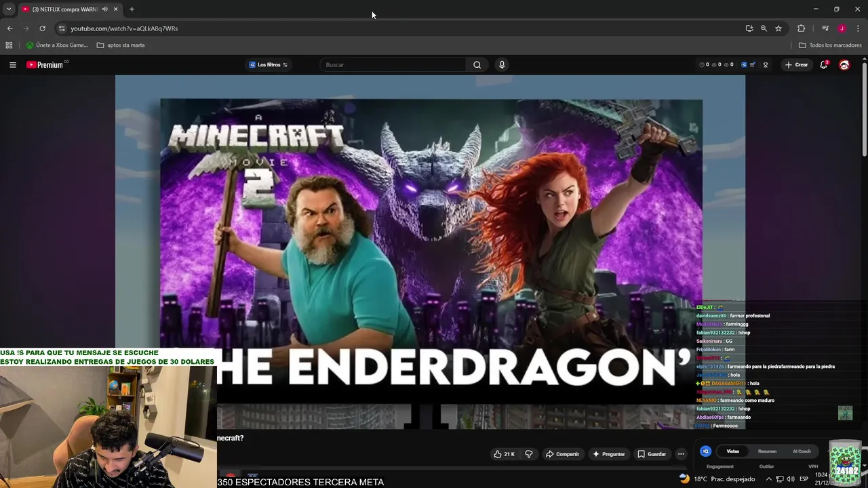Click the Buscar search field
868x488 pixels.
click(x=393, y=65)
